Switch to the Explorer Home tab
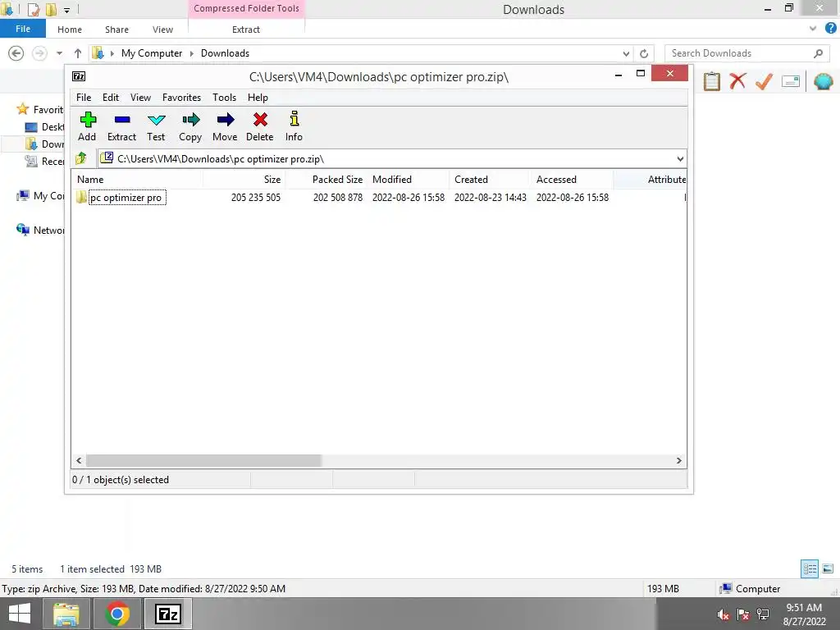The width and height of the screenshot is (840, 630). (x=70, y=30)
